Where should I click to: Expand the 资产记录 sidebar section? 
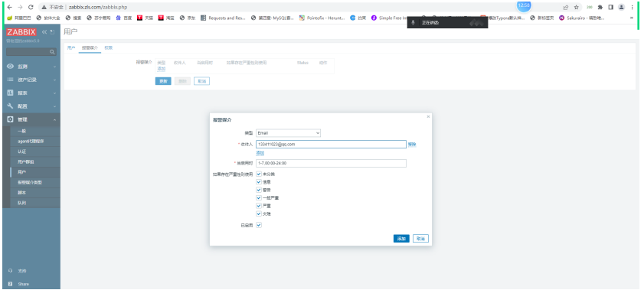pyautogui.click(x=31, y=80)
